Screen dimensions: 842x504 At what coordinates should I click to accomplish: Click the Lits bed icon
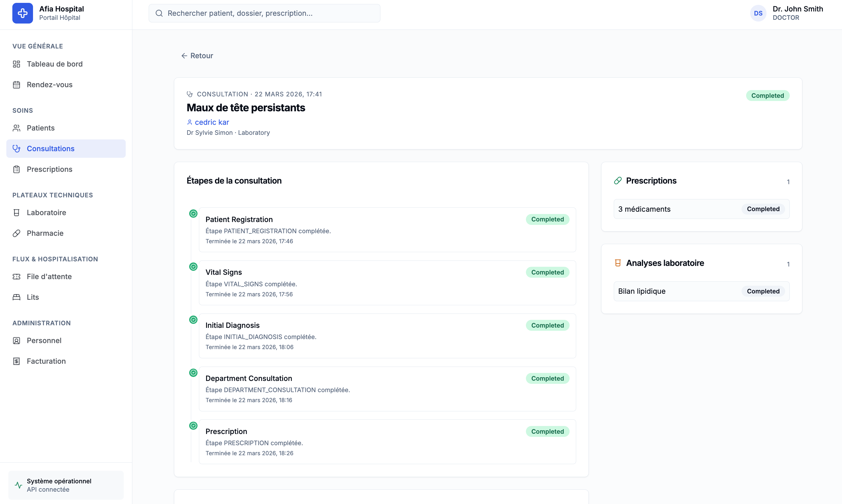tap(16, 297)
